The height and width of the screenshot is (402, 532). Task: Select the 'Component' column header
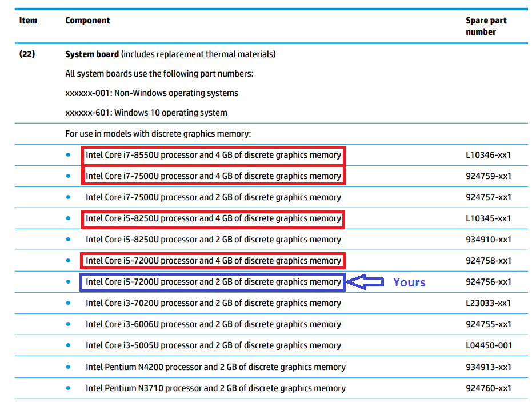point(87,21)
